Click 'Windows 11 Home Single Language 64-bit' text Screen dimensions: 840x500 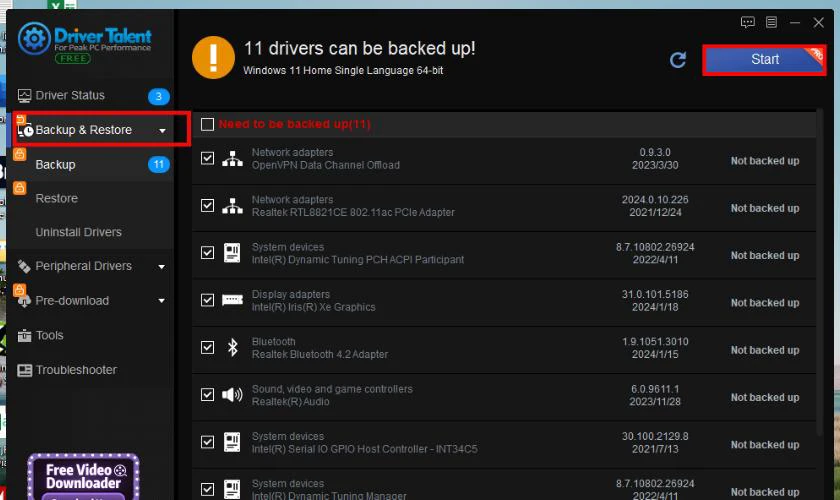343,71
